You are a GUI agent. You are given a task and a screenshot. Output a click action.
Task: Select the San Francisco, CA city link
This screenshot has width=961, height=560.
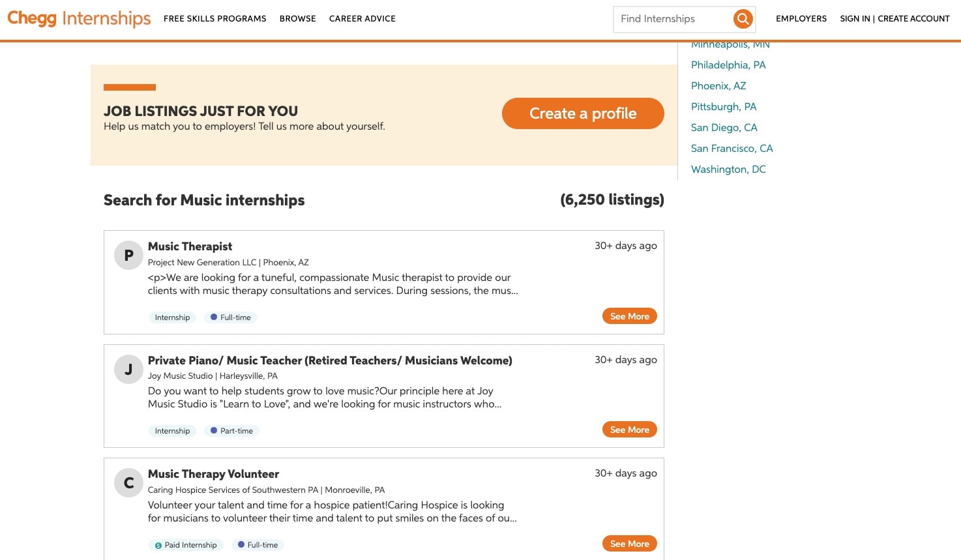[732, 149]
